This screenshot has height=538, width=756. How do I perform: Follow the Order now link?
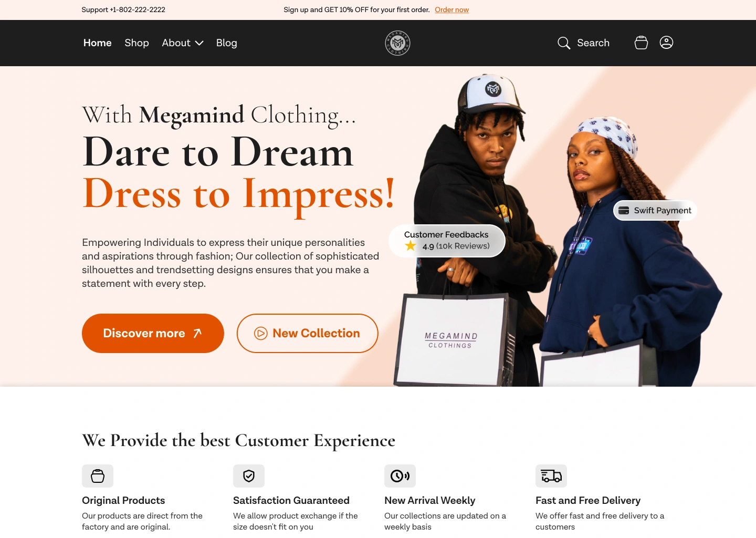pyautogui.click(x=451, y=9)
